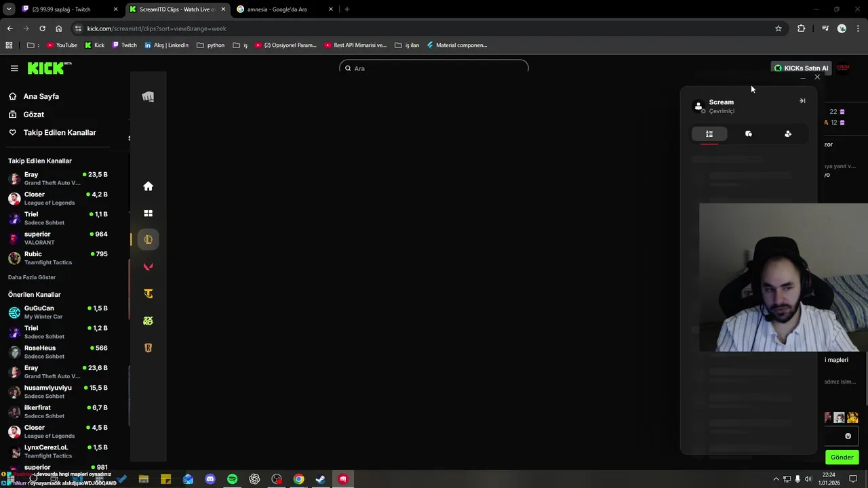Switch to the chat messages tab

coord(749,134)
